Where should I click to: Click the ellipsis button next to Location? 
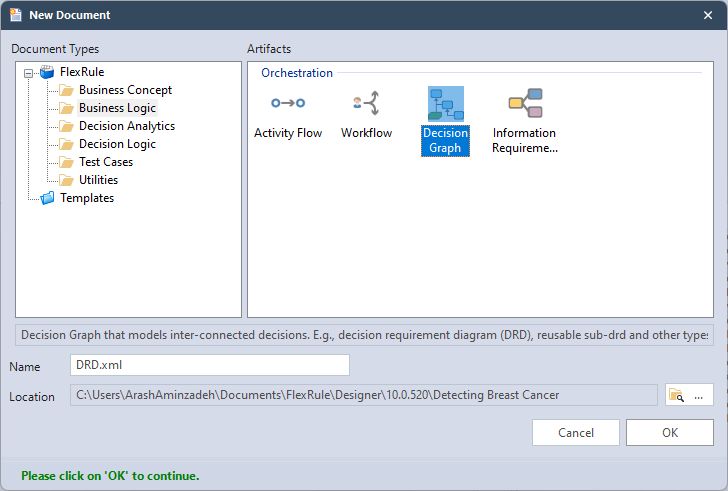pyautogui.click(x=699, y=395)
